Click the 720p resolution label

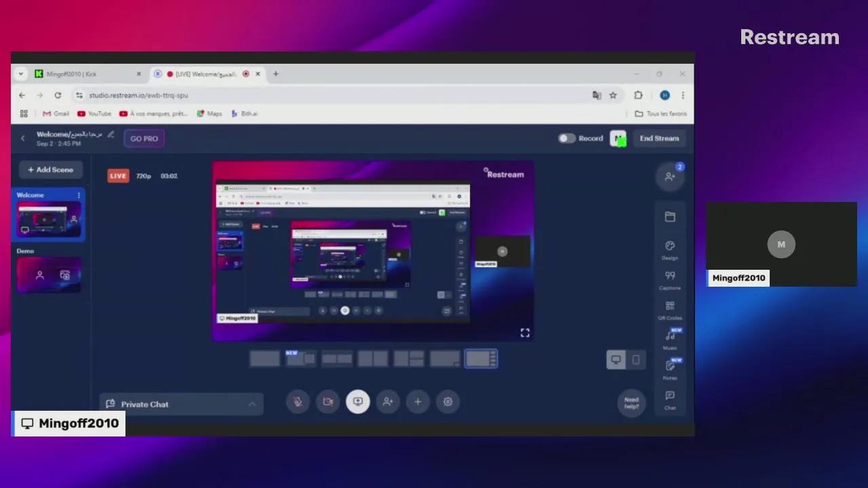pyautogui.click(x=143, y=176)
